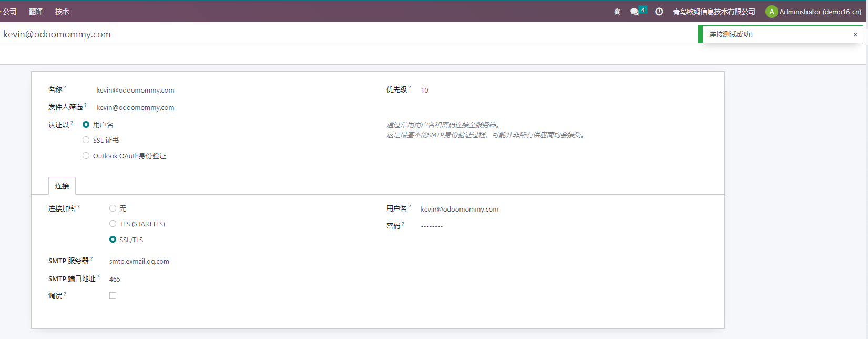
Task: Edit the 发件人筛选 field value
Action: click(x=135, y=108)
